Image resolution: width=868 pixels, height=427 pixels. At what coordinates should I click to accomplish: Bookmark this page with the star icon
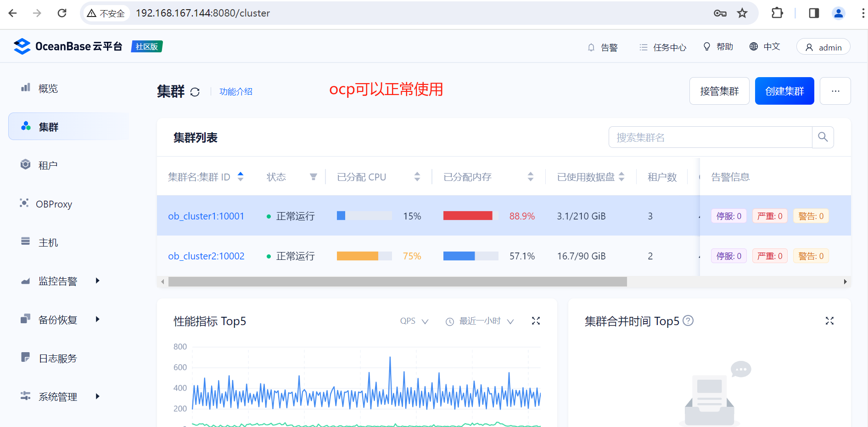pos(742,13)
